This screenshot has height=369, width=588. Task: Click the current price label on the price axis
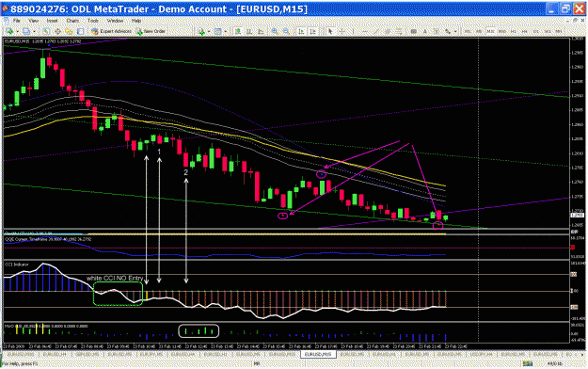point(577,216)
